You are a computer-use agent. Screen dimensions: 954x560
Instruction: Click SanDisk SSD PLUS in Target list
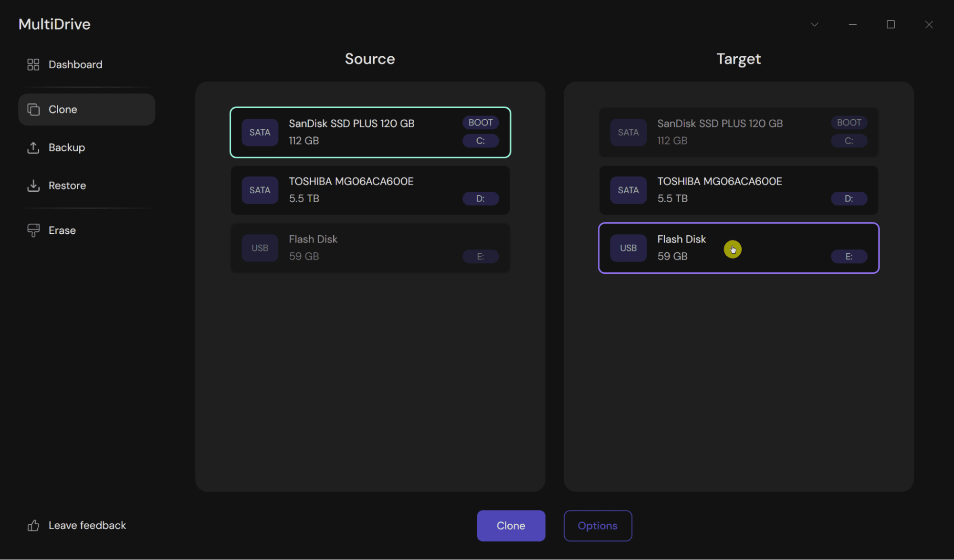click(x=739, y=132)
